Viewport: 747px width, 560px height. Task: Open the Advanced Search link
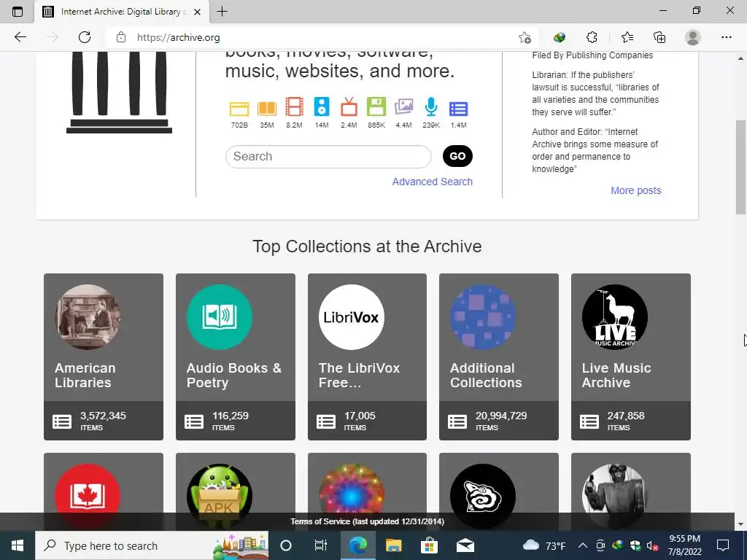[432, 182]
